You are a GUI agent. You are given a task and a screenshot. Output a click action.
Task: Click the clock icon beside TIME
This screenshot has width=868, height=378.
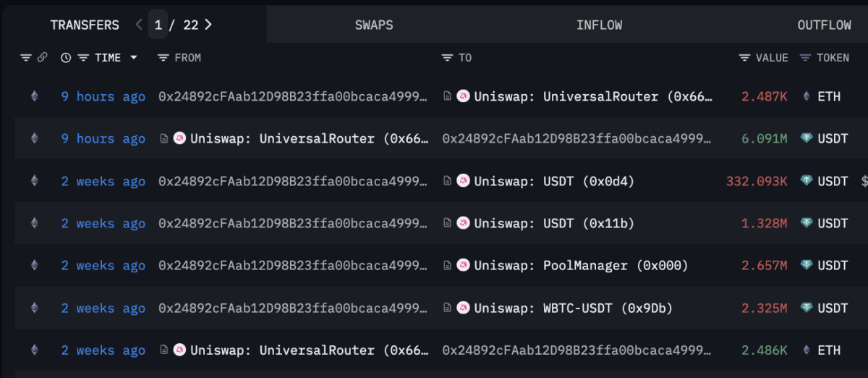(x=66, y=58)
